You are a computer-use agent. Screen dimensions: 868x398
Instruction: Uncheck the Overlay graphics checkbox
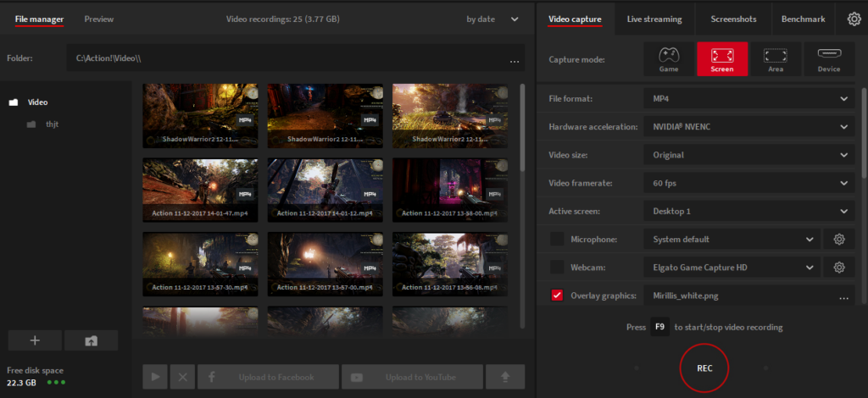point(557,296)
